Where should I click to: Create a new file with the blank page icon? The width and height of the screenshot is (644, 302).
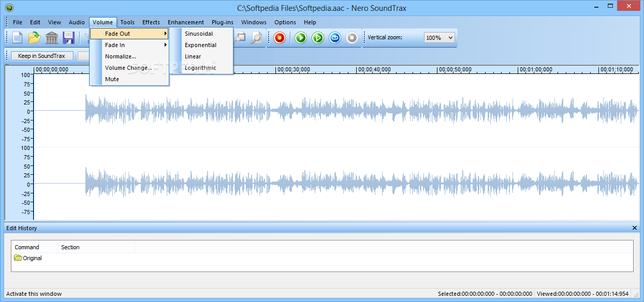pos(18,38)
